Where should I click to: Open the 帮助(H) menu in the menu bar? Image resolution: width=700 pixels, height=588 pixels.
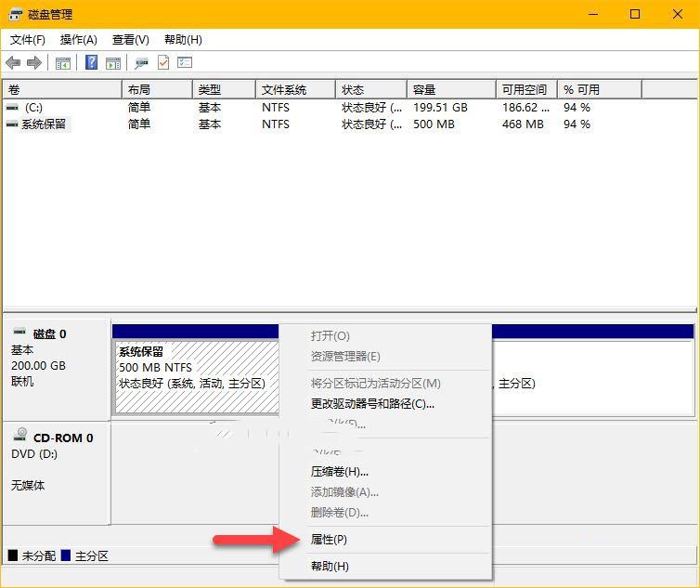click(x=183, y=40)
